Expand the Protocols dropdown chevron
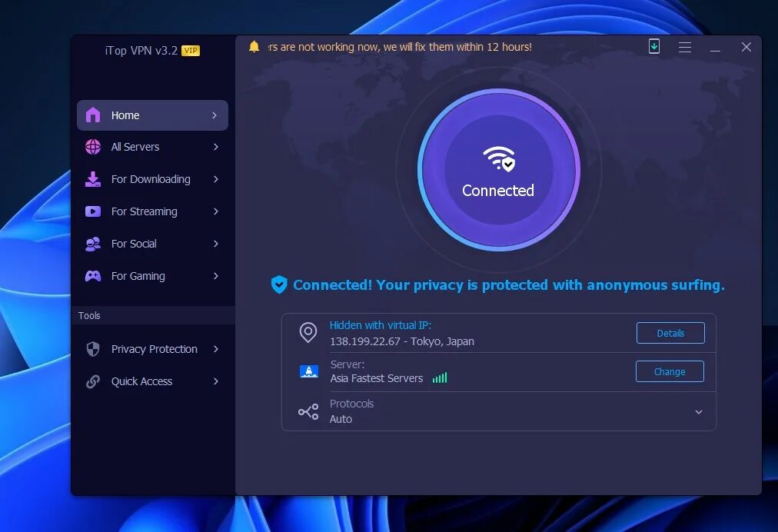The width and height of the screenshot is (778, 532). 699,412
